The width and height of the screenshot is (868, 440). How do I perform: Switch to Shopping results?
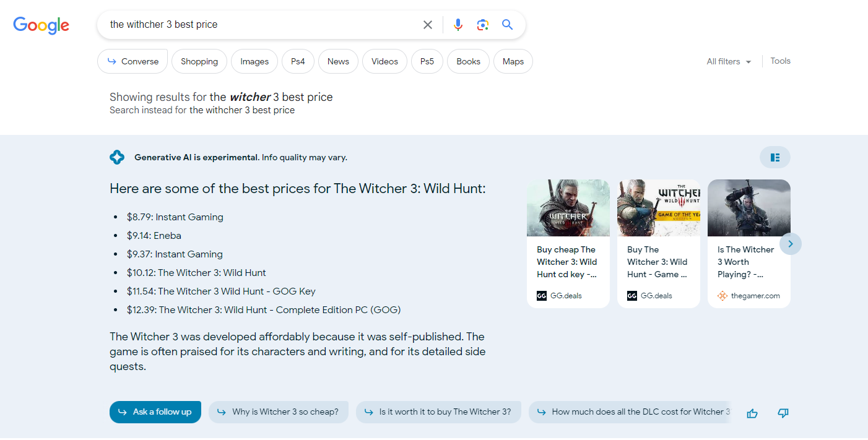click(199, 61)
